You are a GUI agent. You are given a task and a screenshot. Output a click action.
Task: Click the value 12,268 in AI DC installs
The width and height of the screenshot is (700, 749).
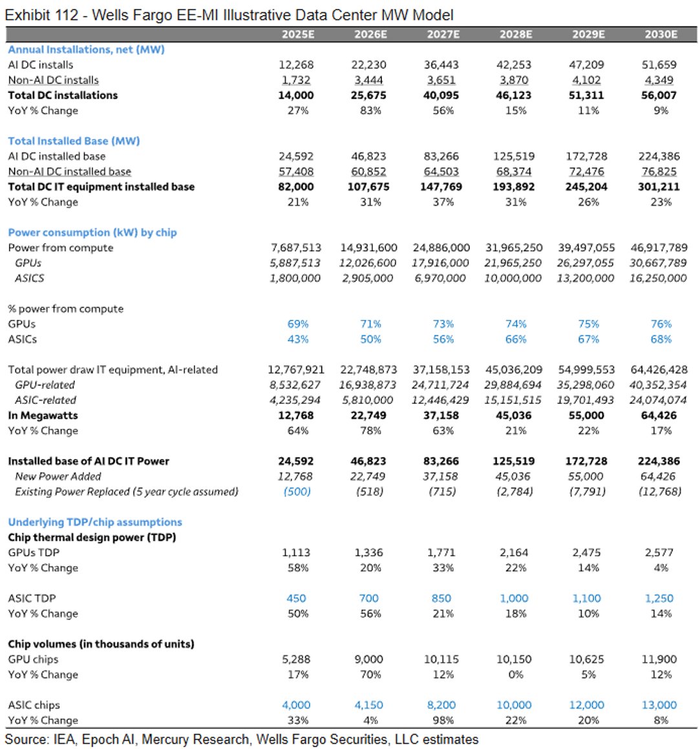296,65
